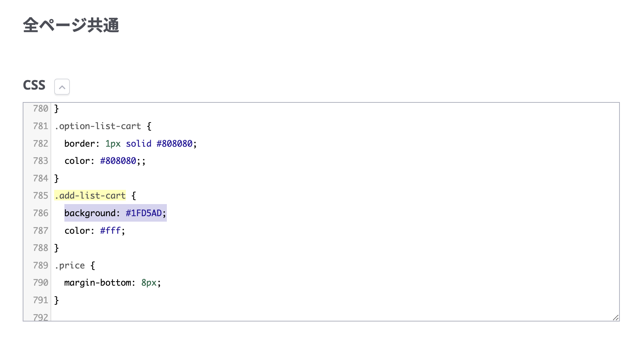Click line number 790 in gutter
The width and height of the screenshot is (644, 346).
(40, 283)
